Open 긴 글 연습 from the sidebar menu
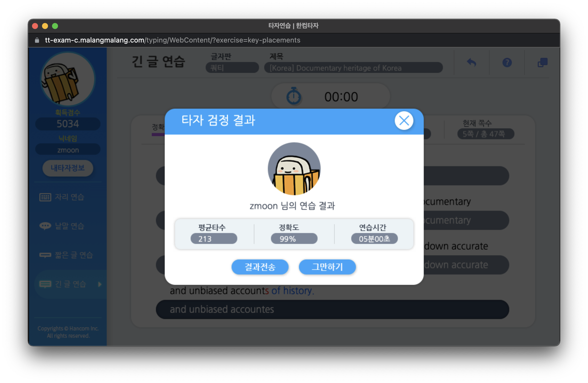 pyautogui.click(x=70, y=284)
